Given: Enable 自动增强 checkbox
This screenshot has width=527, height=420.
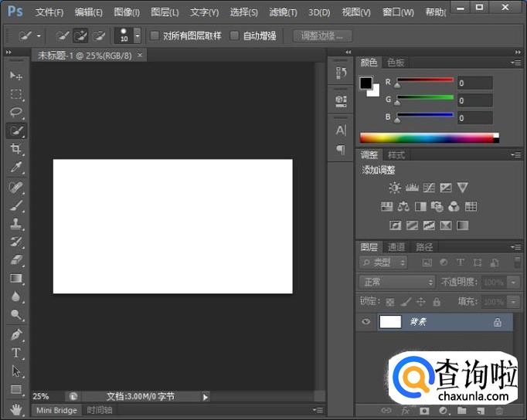Looking at the screenshot, I should pyautogui.click(x=235, y=36).
